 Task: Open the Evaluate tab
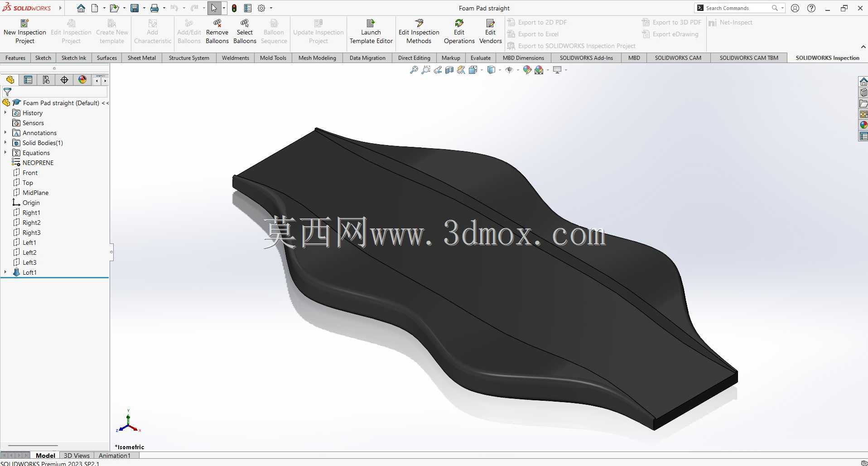click(x=481, y=58)
